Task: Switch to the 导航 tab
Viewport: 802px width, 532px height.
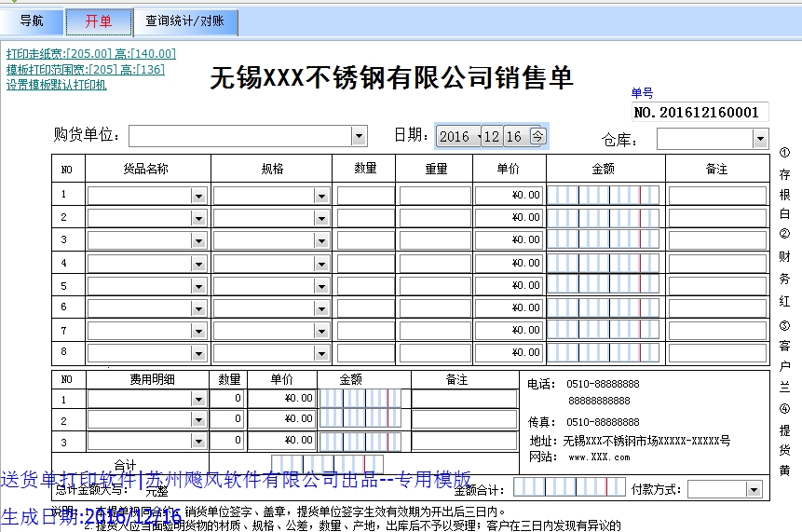Action: [32, 21]
